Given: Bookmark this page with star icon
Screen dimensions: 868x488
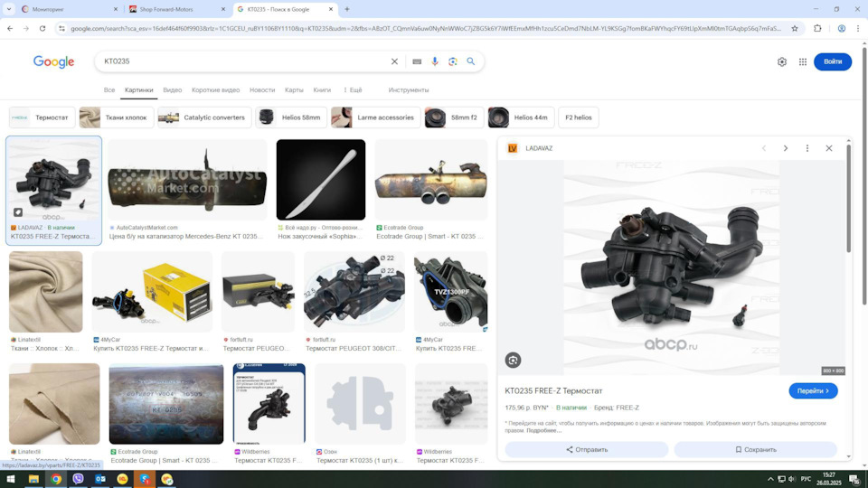Looking at the screenshot, I should (x=795, y=28).
